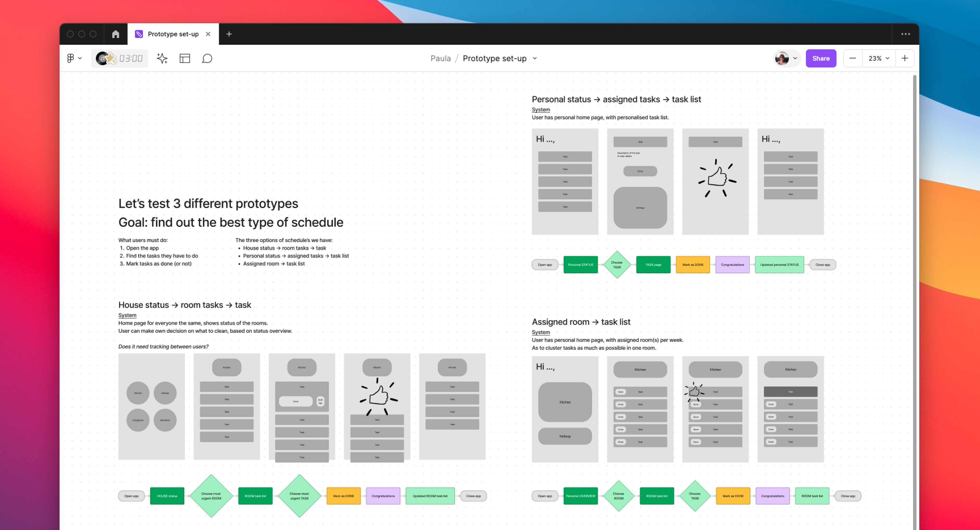Switch to the Prototype set-up tab
The width and height of the screenshot is (980, 530).
point(173,34)
